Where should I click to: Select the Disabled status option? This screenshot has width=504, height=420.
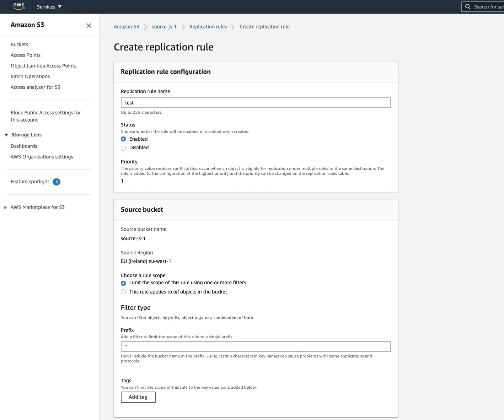tap(123, 148)
